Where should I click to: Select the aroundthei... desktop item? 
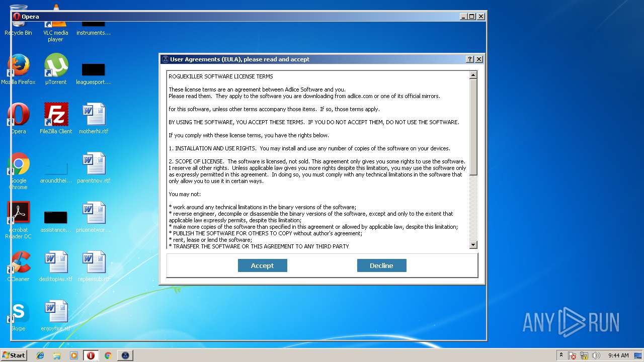tap(56, 171)
